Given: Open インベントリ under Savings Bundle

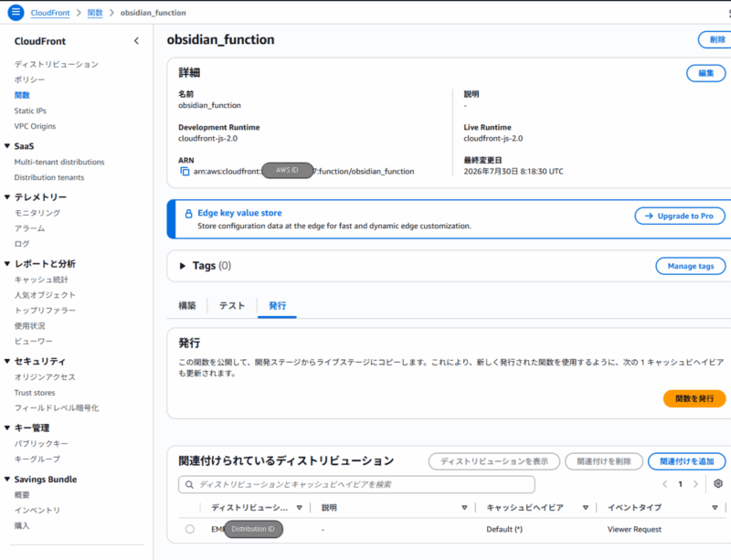Looking at the screenshot, I should pyautogui.click(x=37, y=511).
